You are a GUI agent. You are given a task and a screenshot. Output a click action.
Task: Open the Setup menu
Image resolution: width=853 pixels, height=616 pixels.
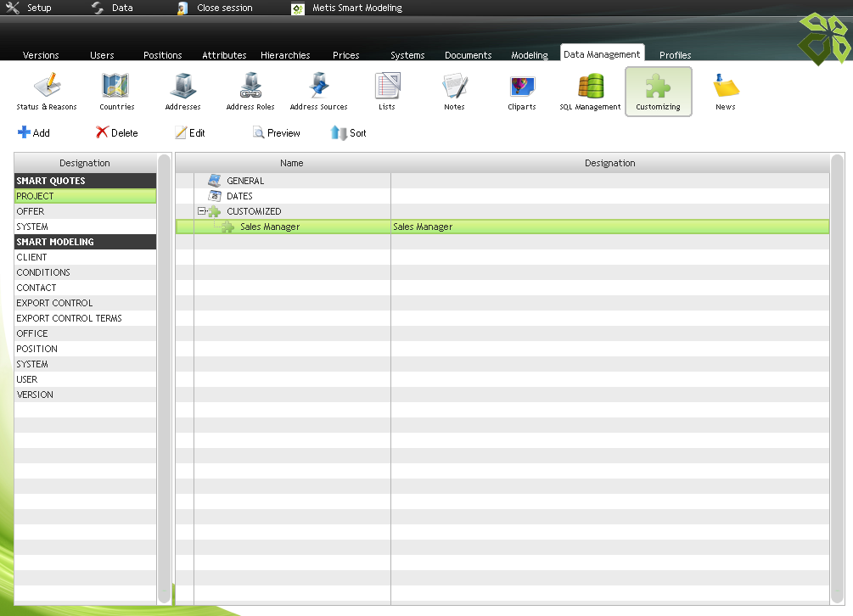pyautogui.click(x=30, y=8)
